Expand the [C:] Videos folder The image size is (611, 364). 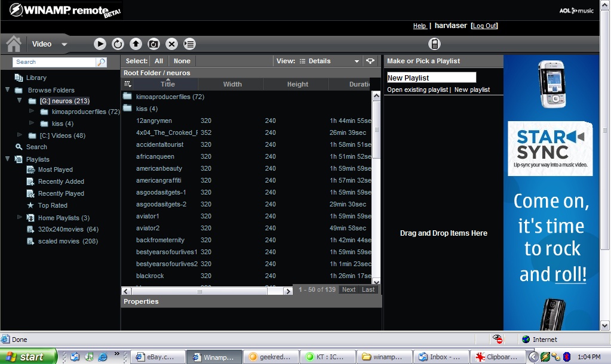coord(20,135)
